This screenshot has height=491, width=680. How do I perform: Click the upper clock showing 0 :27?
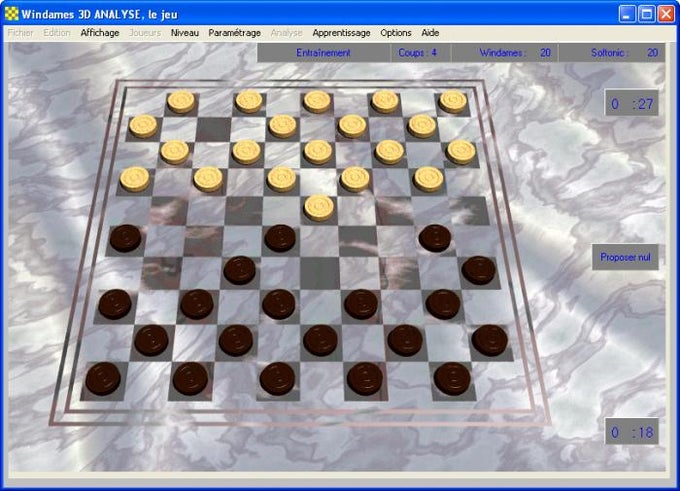click(632, 103)
